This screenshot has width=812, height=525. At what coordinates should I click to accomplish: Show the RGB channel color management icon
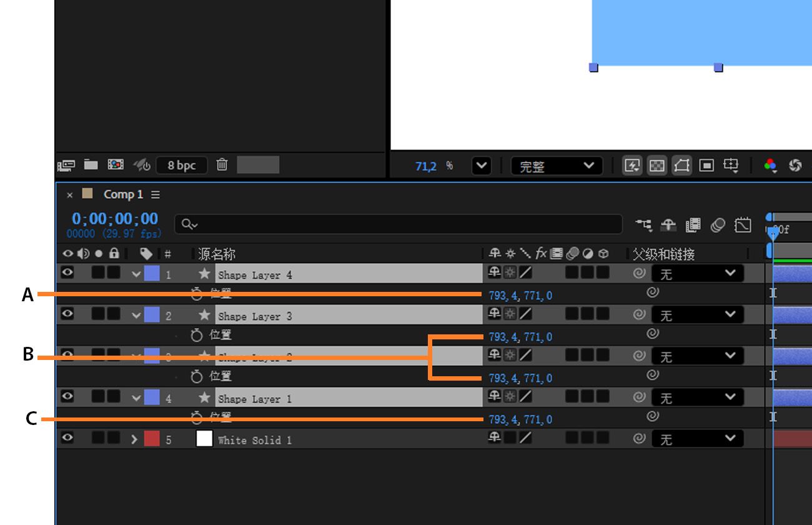771,166
